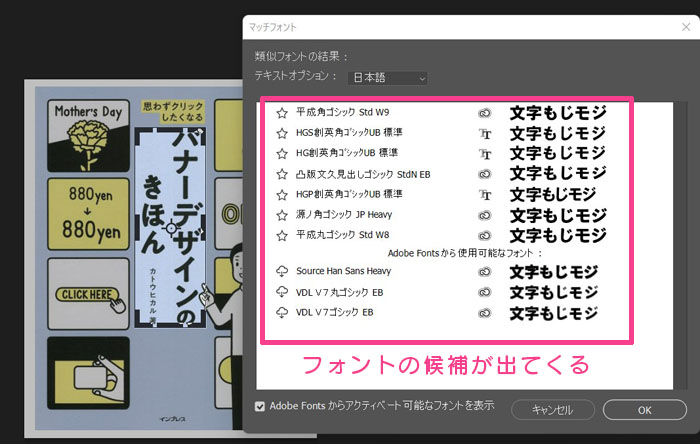700x444 pixels.
Task: Click preview sample of 平成角ゴシック Std W9
Action: point(558,113)
